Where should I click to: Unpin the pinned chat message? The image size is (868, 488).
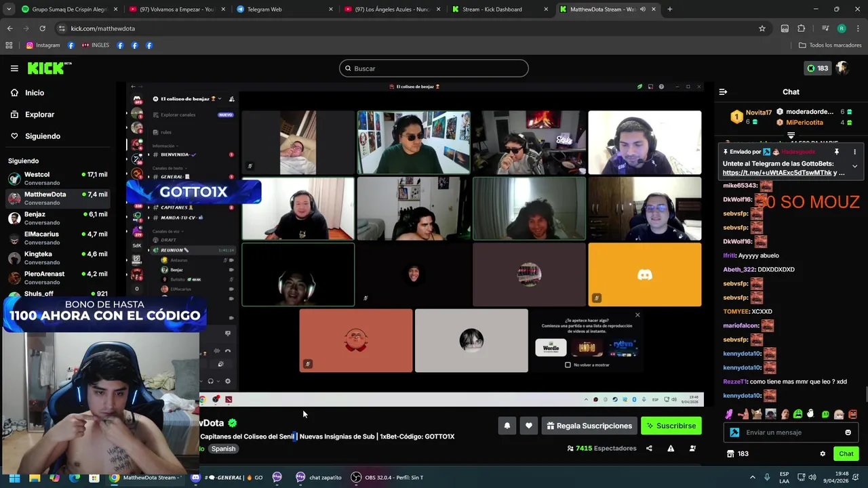click(x=836, y=152)
